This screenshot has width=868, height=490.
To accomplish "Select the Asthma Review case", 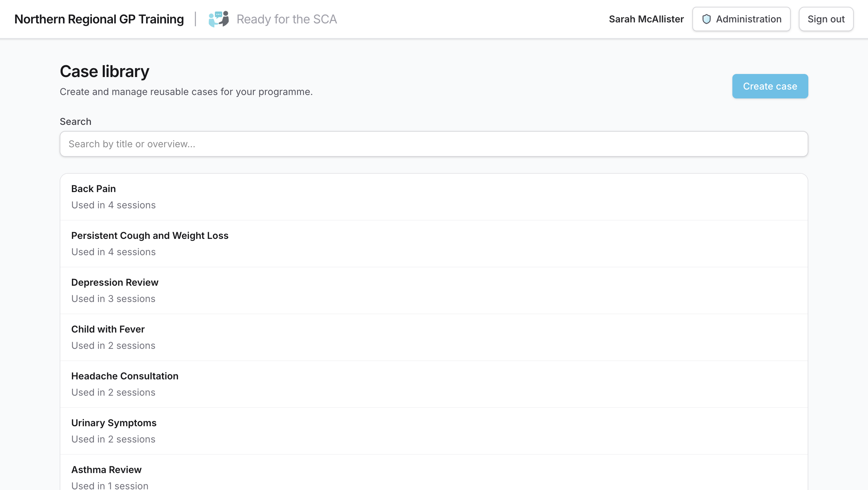I will click(x=106, y=470).
